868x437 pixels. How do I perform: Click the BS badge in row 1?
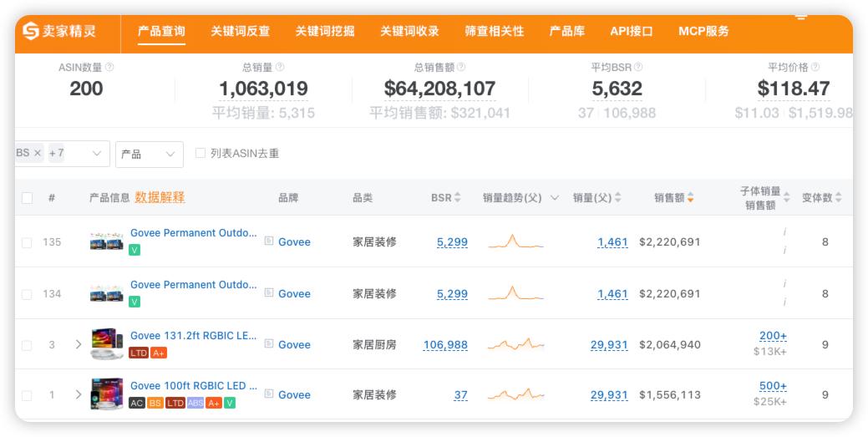click(155, 404)
